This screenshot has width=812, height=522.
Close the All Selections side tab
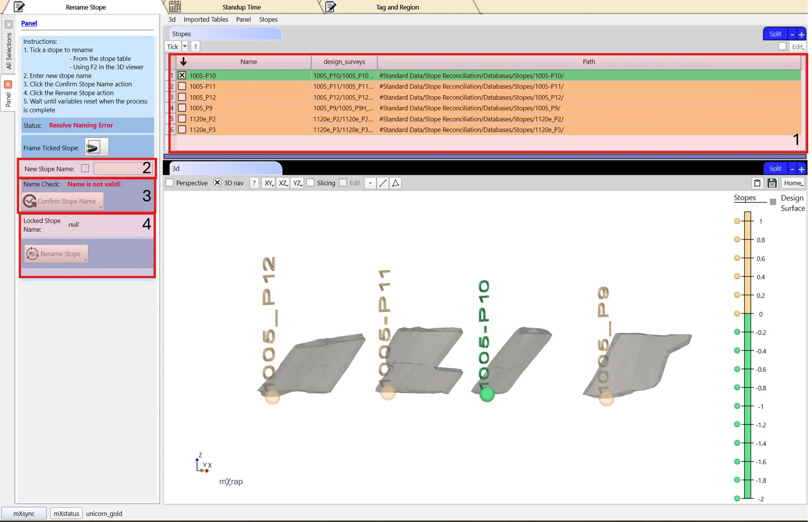pos(8,24)
